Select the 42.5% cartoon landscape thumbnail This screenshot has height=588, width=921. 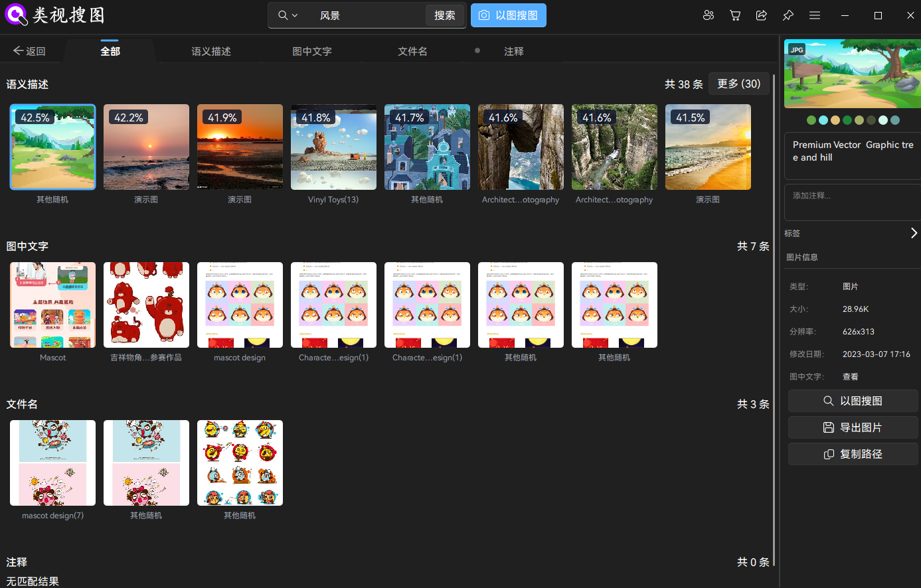tap(52, 147)
